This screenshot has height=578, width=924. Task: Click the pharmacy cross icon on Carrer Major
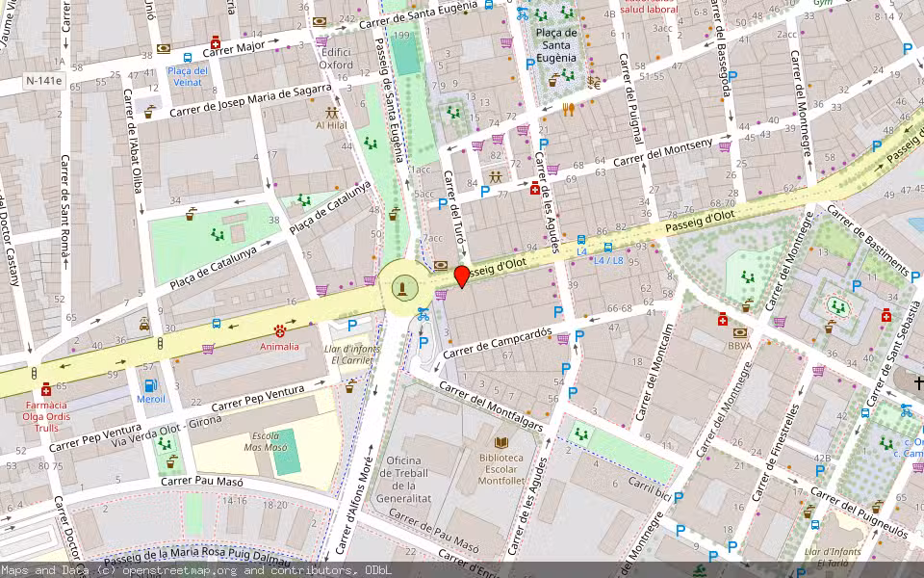coord(216,42)
